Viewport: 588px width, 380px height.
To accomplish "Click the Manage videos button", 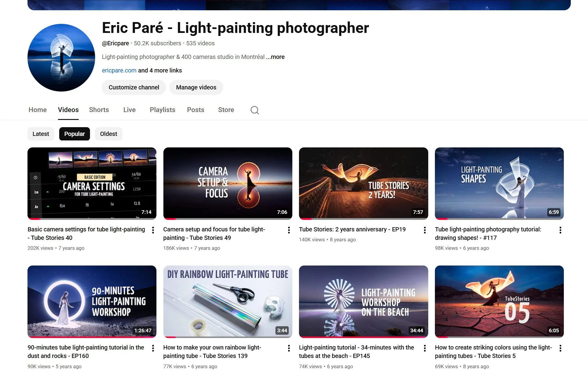I will (196, 87).
